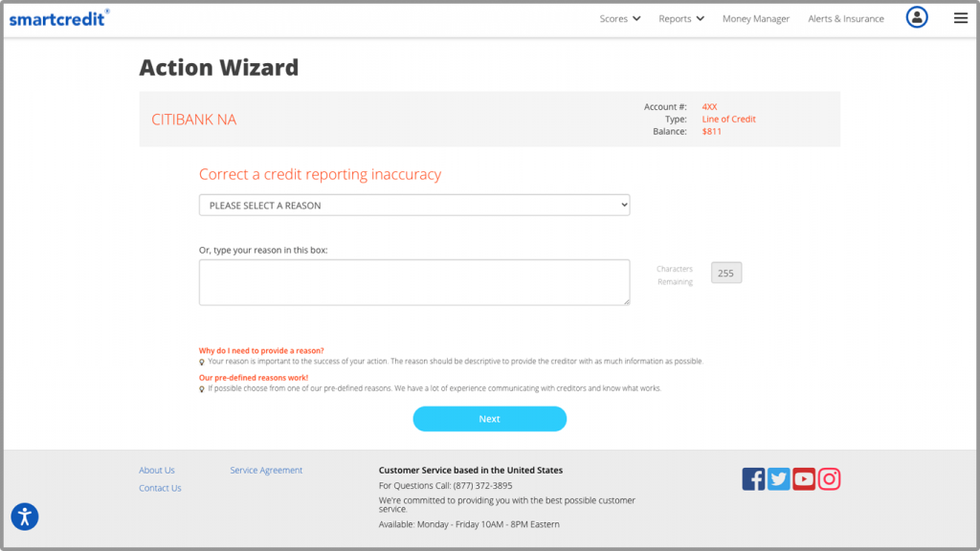The image size is (980, 551).
Task: Click the characters remaining counter field
Action: (725, 274)
